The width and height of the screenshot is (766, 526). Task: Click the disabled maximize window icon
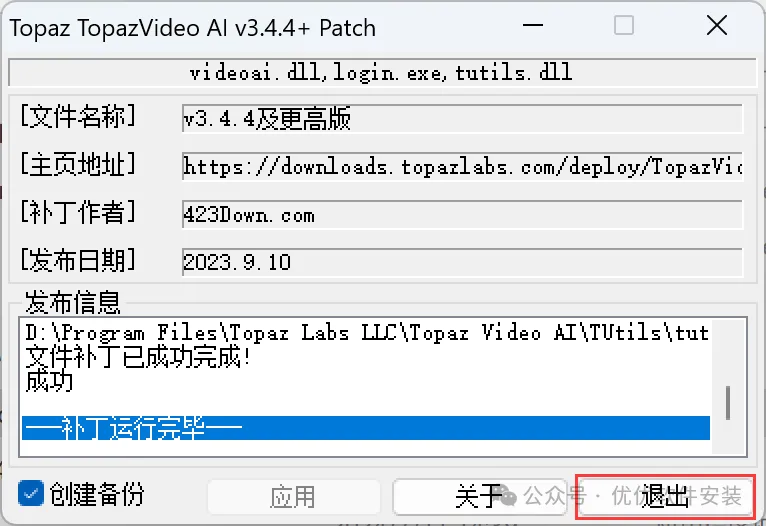tap(624, 25)
